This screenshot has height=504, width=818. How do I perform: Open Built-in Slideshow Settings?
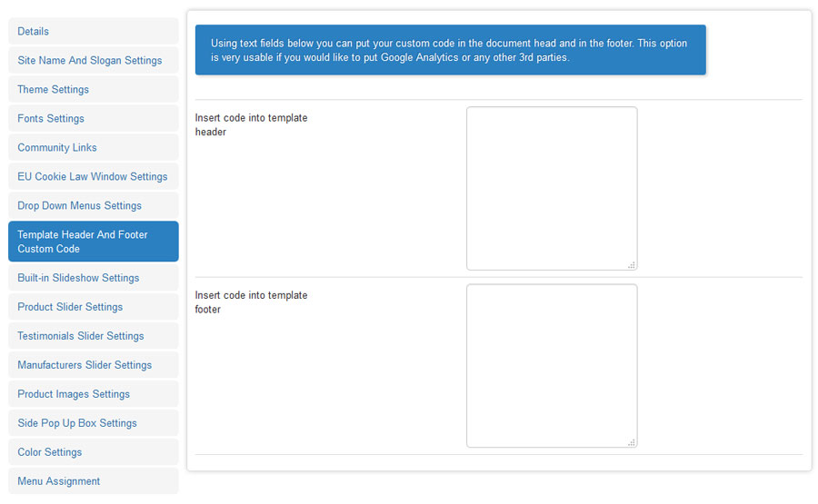coord(94,278)
